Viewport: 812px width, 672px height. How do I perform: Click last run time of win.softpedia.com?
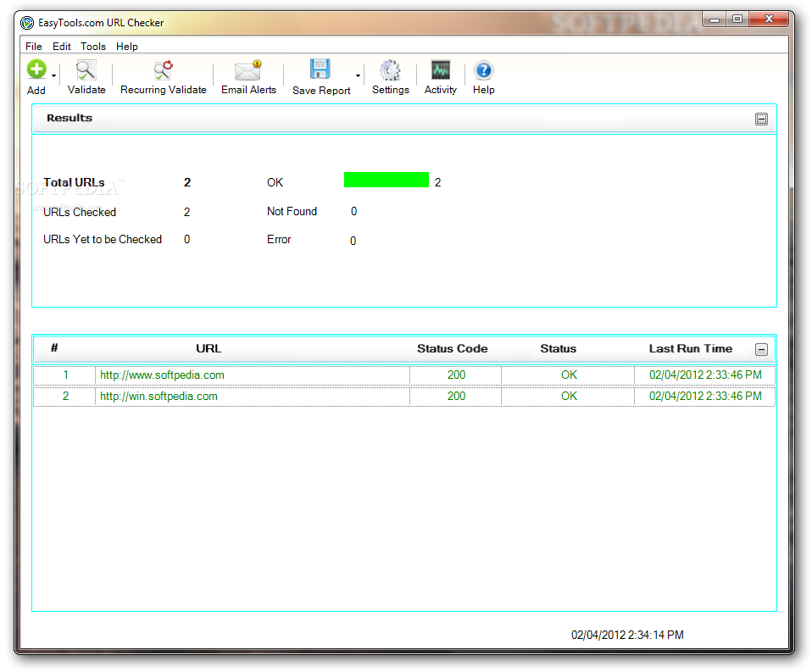coord(705,396)
